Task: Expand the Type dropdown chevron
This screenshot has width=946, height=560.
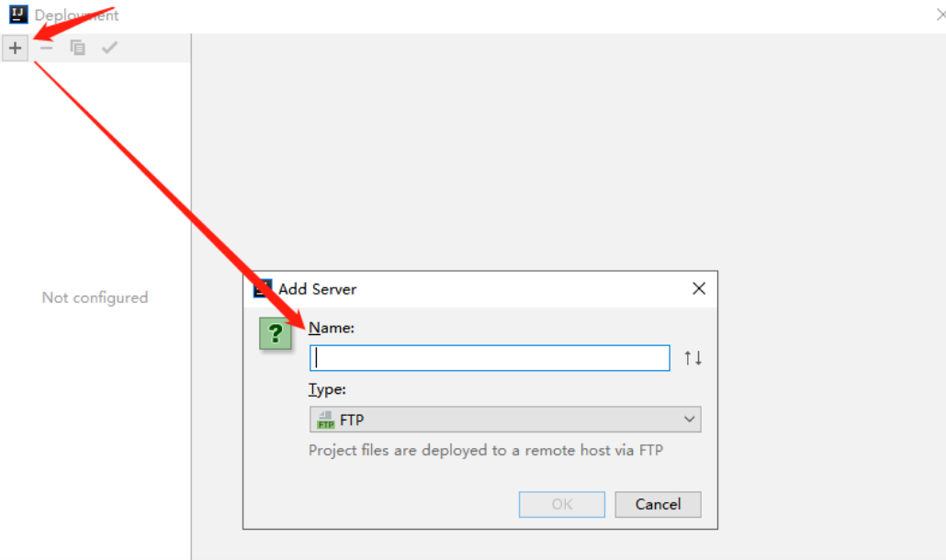Action: (x=690, y=420)
